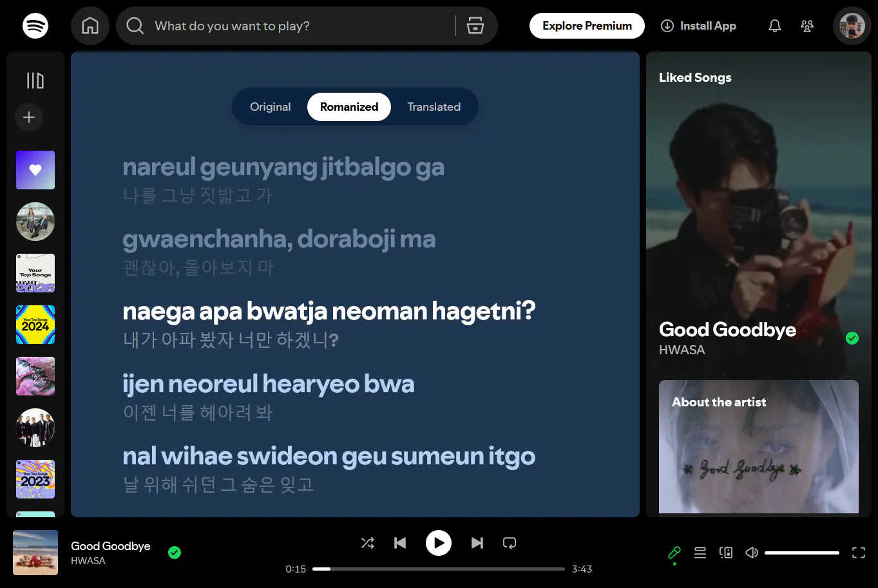Open the user profile avatar
This screenshot has height=588, width=878.
[x=852, y=26]
